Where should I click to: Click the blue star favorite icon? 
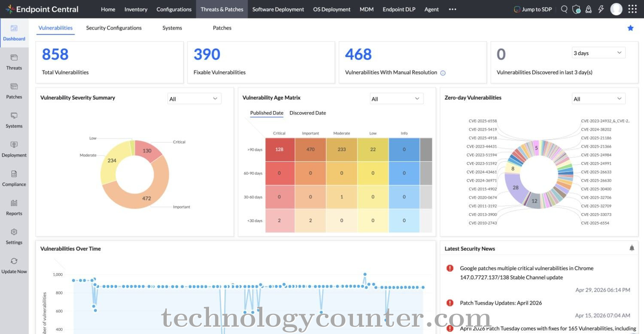click(630, 28)
